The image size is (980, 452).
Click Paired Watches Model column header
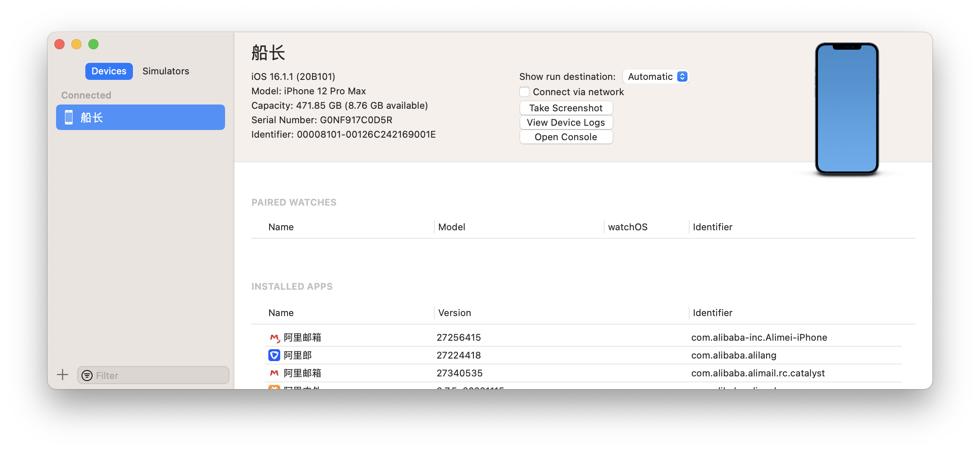point(452,227)
